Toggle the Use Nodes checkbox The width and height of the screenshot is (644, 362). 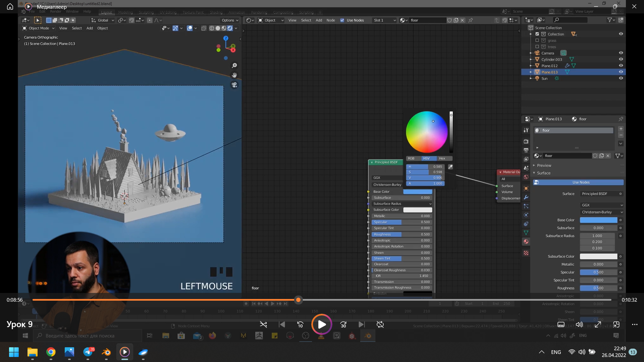[342, 20]
